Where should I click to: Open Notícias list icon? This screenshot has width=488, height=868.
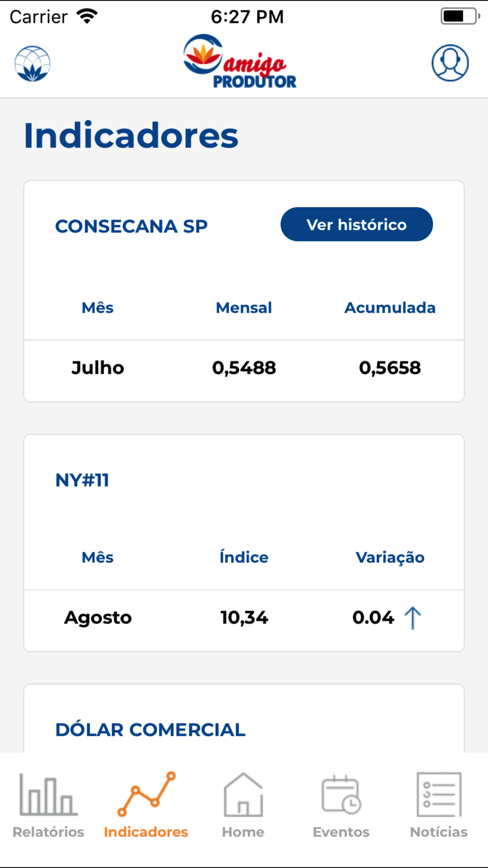tap(439, 794)
